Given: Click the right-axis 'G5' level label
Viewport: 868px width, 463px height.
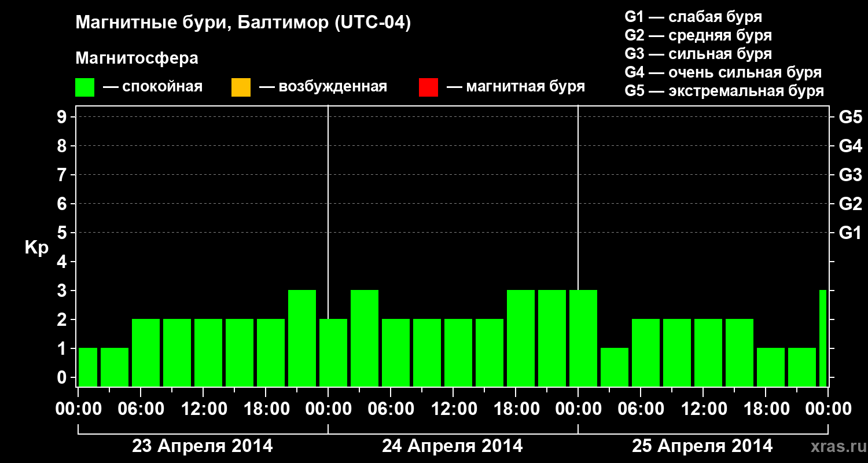Looking at the screenshot, I should coord(851,117).
